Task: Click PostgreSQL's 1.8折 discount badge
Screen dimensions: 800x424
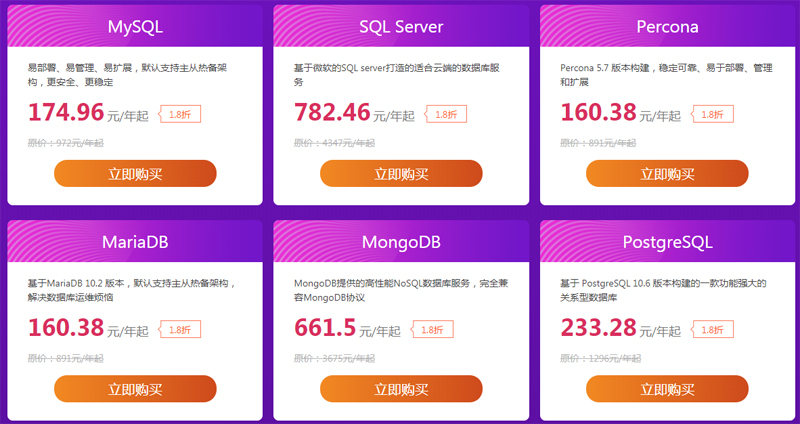Action: (x=713, y=330)
